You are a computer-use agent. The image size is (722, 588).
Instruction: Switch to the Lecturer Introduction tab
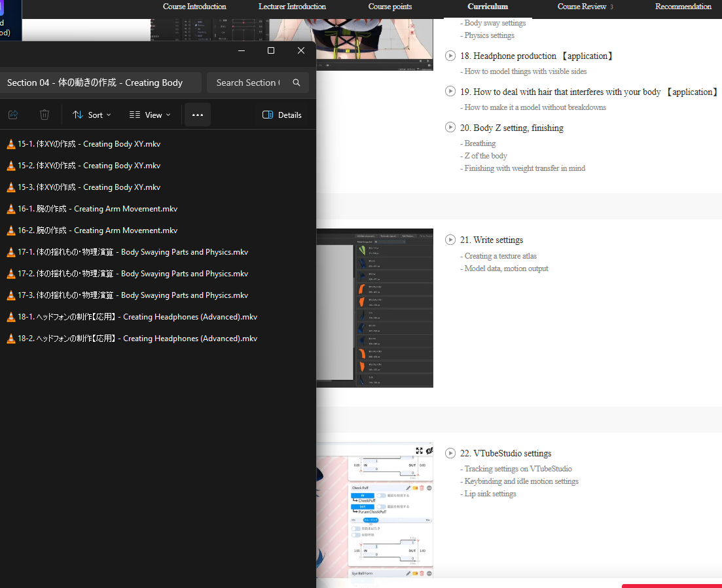pos(292,7)
